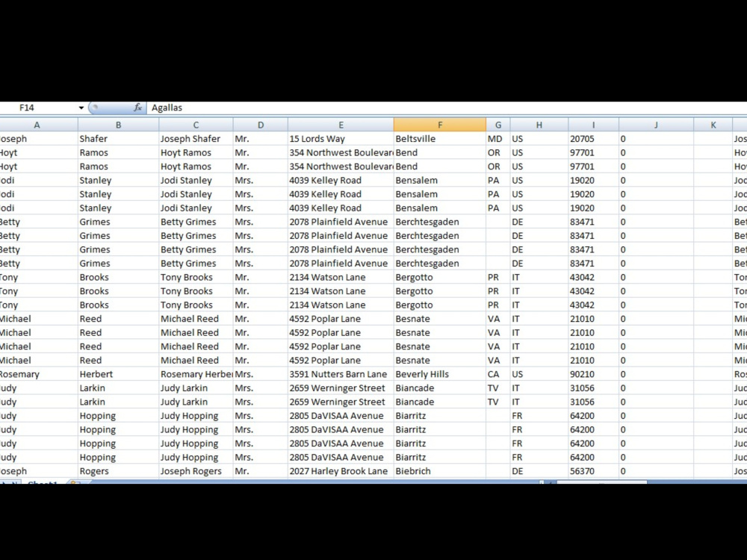Select column H header
The width and height of the screenshot is (747, 560).
[x=539, y=125]
